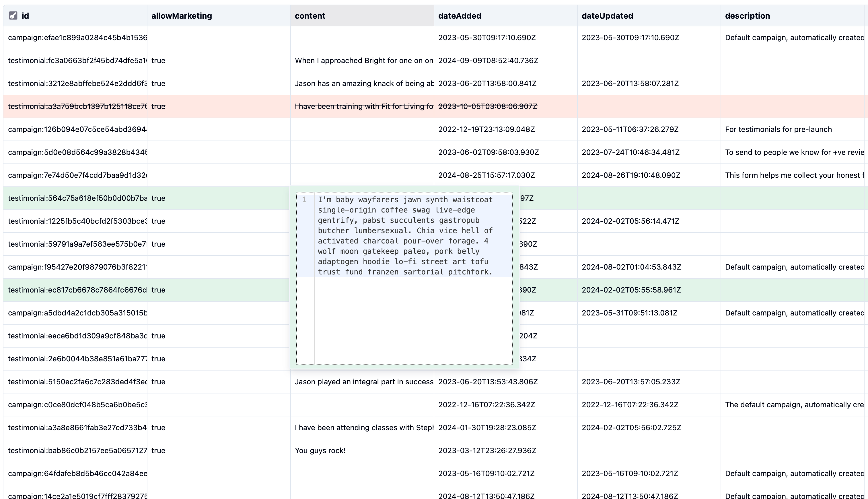The height and width of the screenshot is (499, 868).
Task: Click dateAdded value 2024-08-25T15:57:17.030Z
Action: point(486,176)
